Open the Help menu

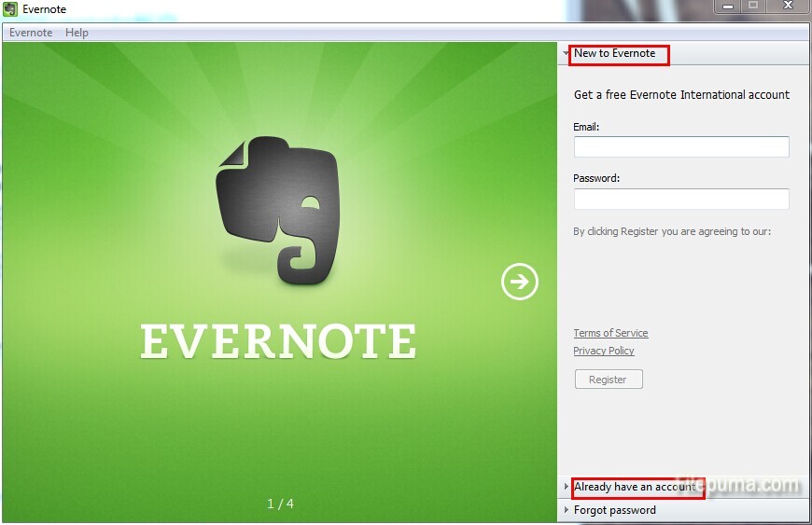click(77, 33)
